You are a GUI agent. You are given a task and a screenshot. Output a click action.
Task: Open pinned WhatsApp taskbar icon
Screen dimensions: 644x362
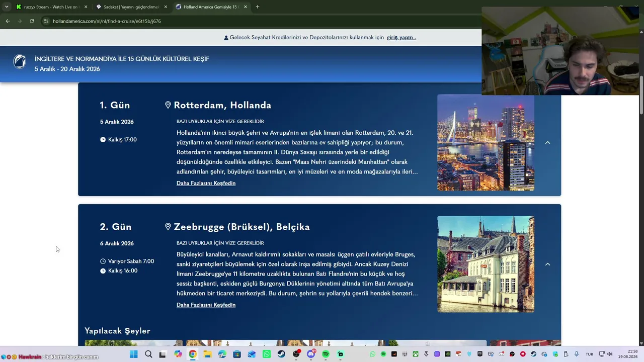pos(267,354)
